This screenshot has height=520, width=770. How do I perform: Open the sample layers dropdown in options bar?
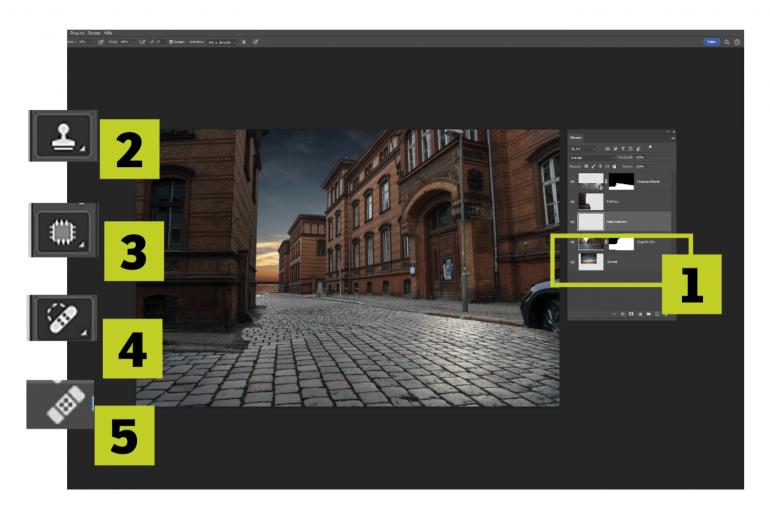click(x=220, y=42)
